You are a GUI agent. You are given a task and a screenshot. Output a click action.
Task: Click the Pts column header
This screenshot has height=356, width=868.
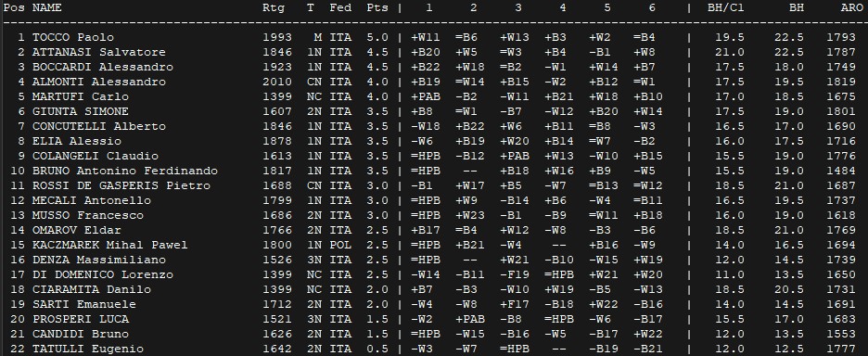pyautogui.click(x=377, y=7)
